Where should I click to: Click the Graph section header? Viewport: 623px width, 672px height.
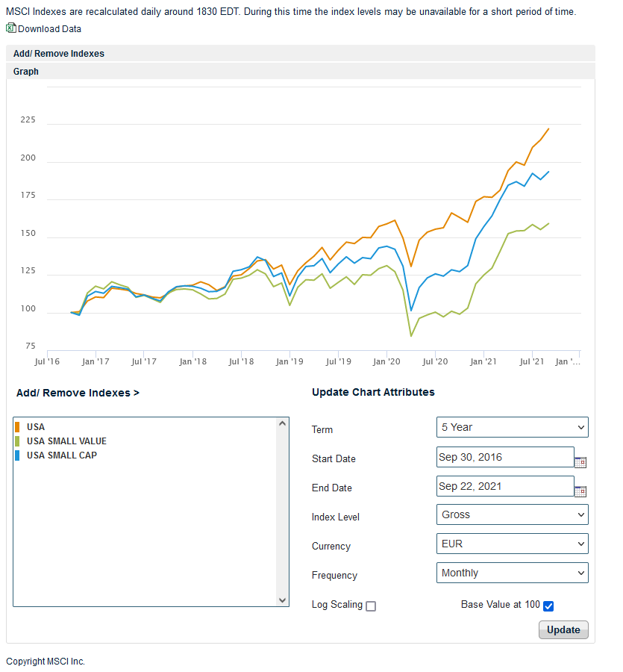[26, 72]
